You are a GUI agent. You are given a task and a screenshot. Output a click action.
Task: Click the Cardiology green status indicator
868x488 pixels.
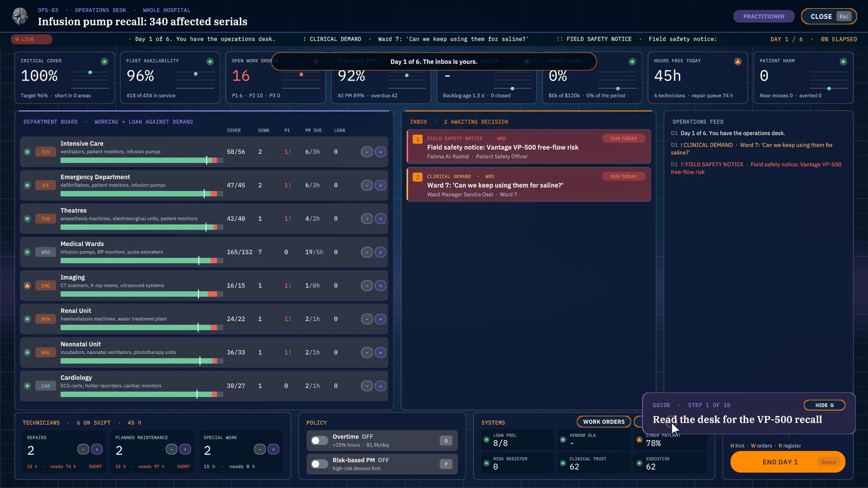pos(27,386)
